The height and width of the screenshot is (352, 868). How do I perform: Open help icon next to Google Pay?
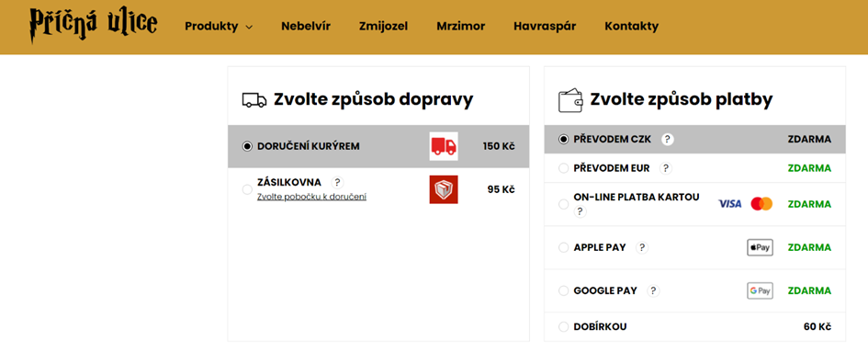[x=653, y=291]
